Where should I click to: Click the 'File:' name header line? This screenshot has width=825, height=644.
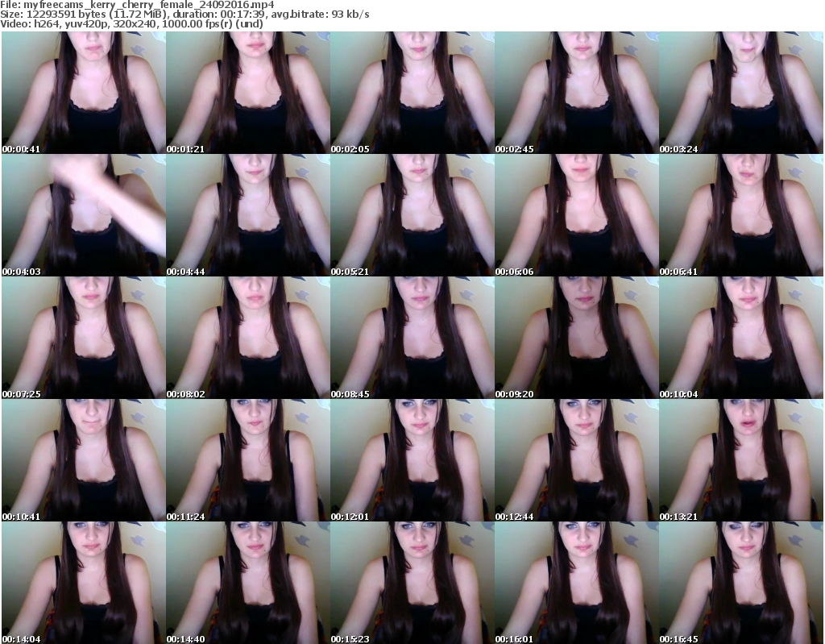click(x=137, y=5)
